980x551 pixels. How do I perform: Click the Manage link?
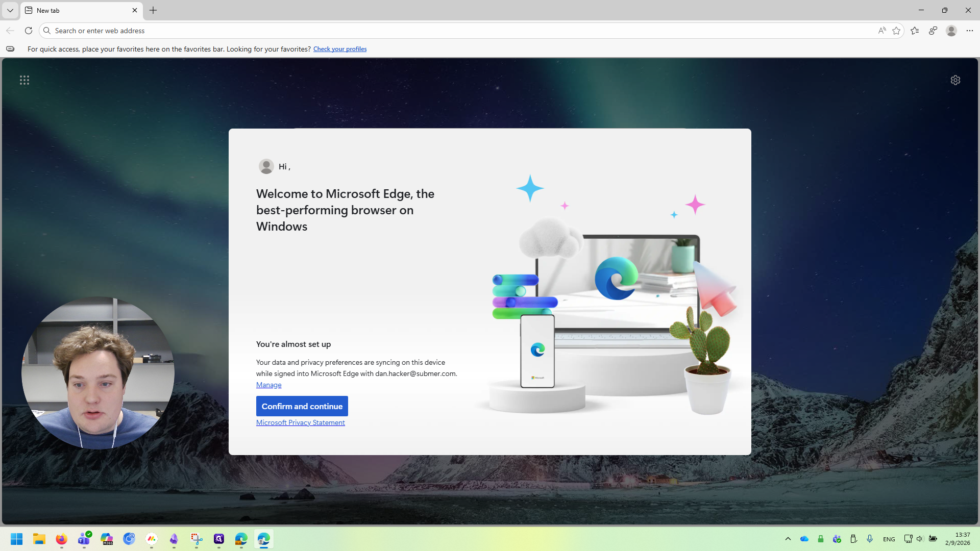click(268, 385)
